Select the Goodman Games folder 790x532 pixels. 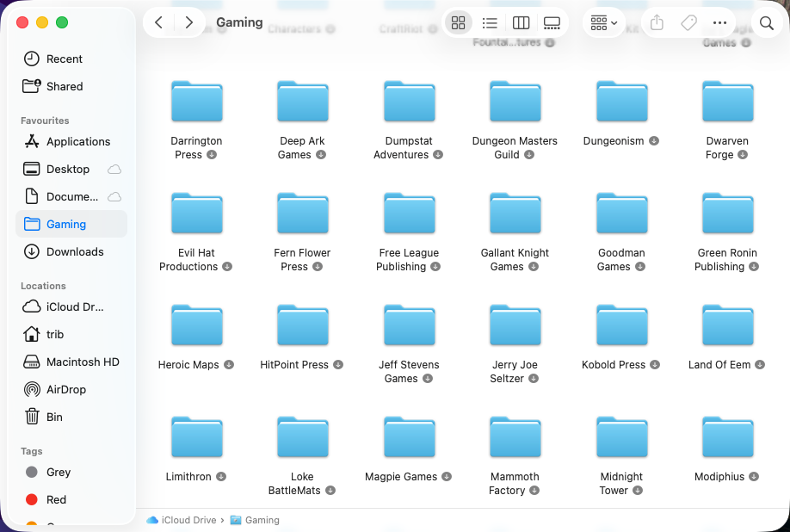click(x=621, y=213)
